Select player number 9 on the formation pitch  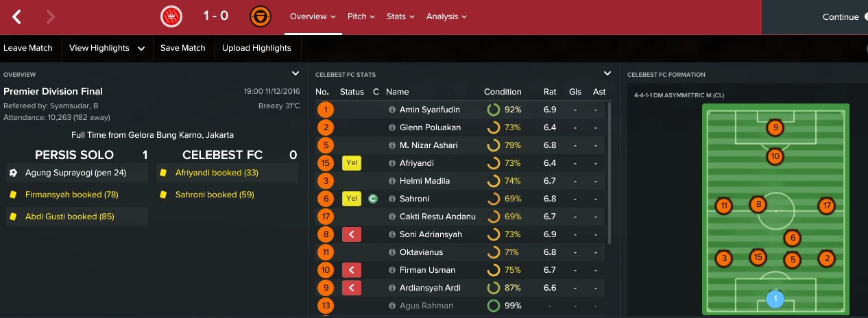[x=775, y=127]
